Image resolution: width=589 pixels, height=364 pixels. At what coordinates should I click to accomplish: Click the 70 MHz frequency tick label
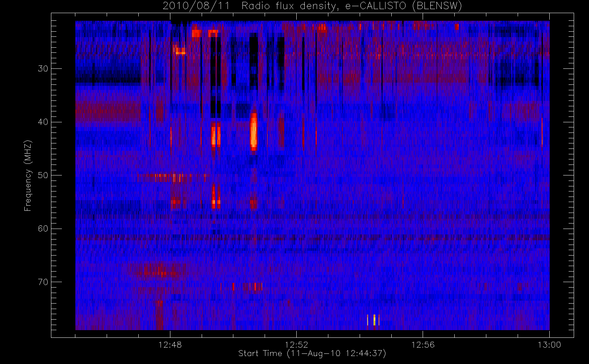[x=43, y=282]
